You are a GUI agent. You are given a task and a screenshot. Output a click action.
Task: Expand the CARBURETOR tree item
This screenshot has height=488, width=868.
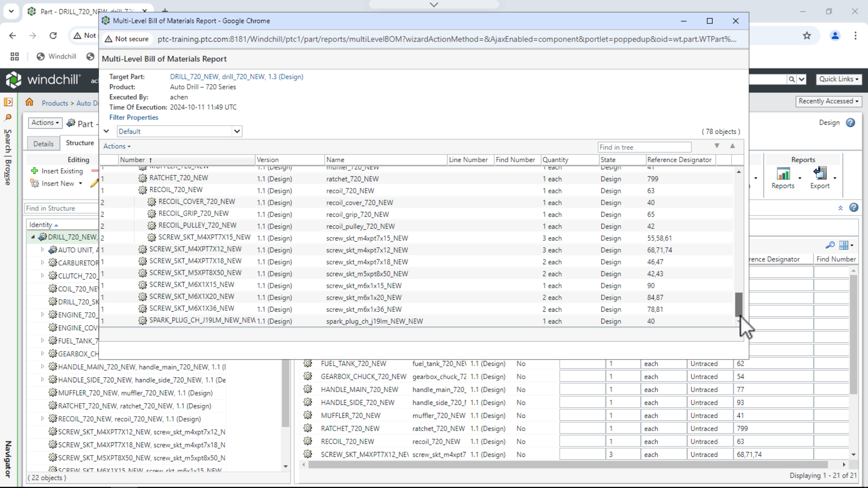tap(42, 263)
